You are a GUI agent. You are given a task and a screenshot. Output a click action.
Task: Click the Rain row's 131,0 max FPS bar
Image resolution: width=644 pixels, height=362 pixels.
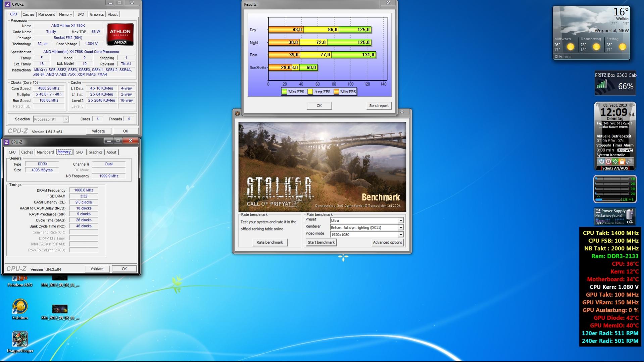354,55
